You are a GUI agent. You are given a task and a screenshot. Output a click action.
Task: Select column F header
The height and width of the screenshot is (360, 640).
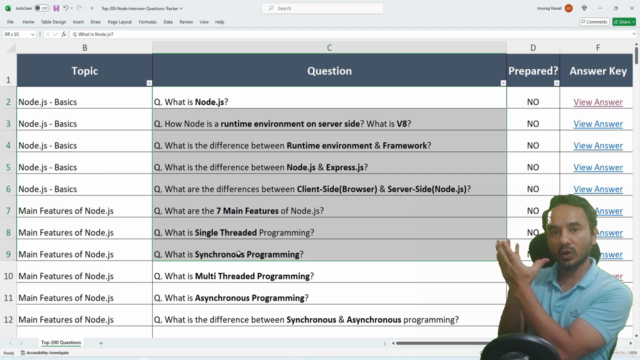pos(598,48)
